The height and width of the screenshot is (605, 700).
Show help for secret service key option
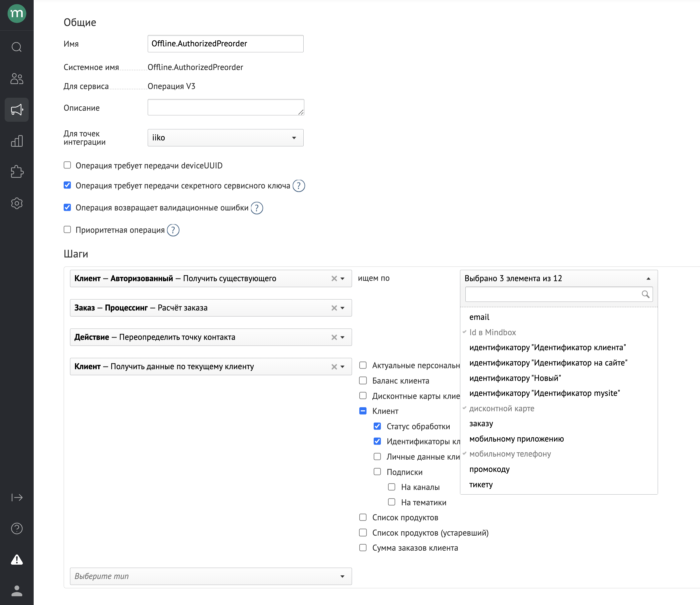pyautogui.click(x=299, y=185)
